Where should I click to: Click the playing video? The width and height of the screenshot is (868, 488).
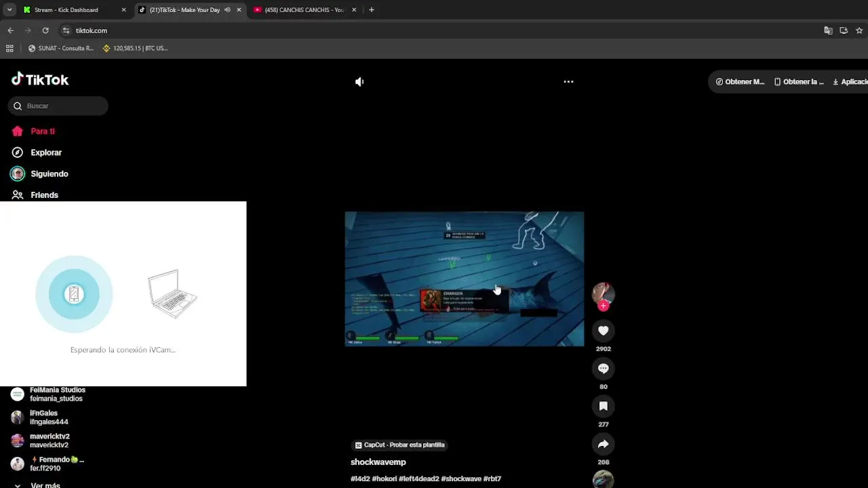click(x=465, y=279)
